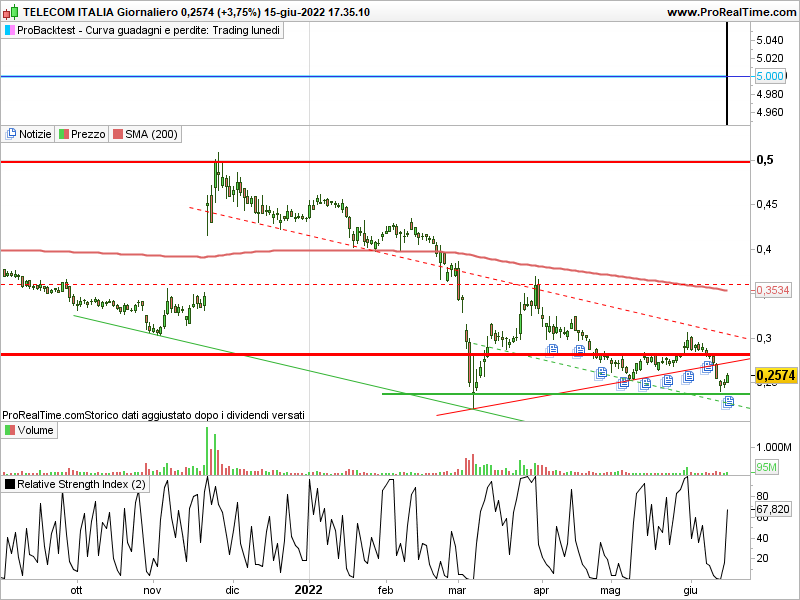The width and height of the screenshot is (800, 600).
Task: Click the 5.040 backtest axis label
Action: [770, 40]
